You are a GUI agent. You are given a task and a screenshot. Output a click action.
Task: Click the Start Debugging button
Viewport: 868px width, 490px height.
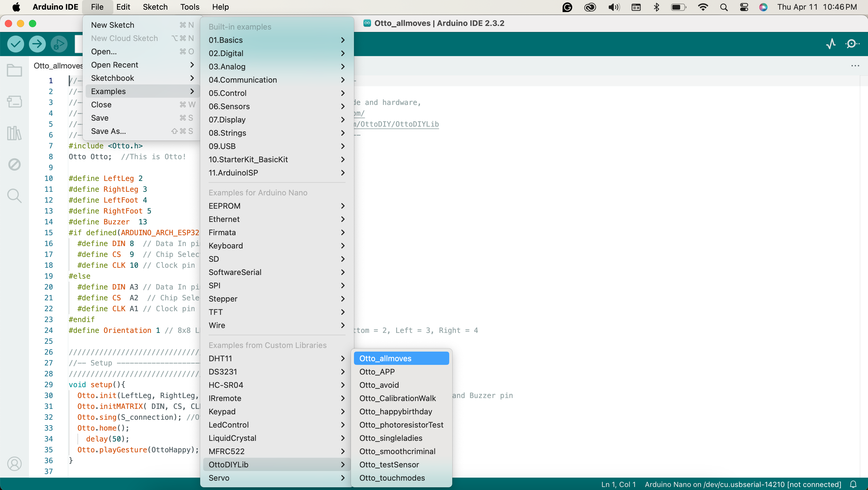click(x=59, y=44)
